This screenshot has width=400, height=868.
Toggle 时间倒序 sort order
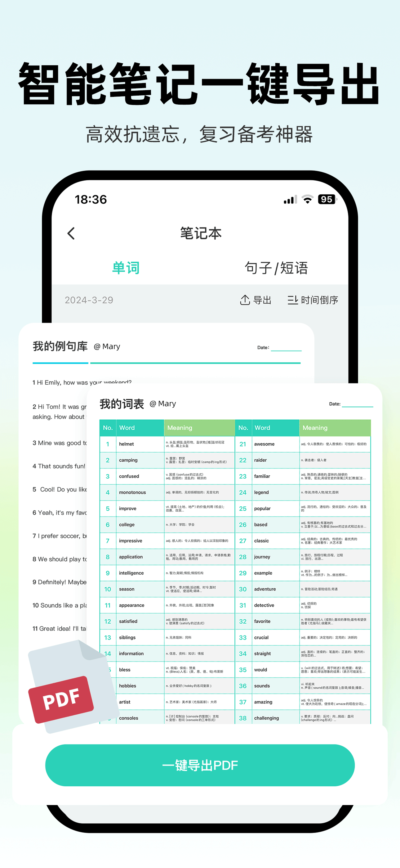pos(313,300)
